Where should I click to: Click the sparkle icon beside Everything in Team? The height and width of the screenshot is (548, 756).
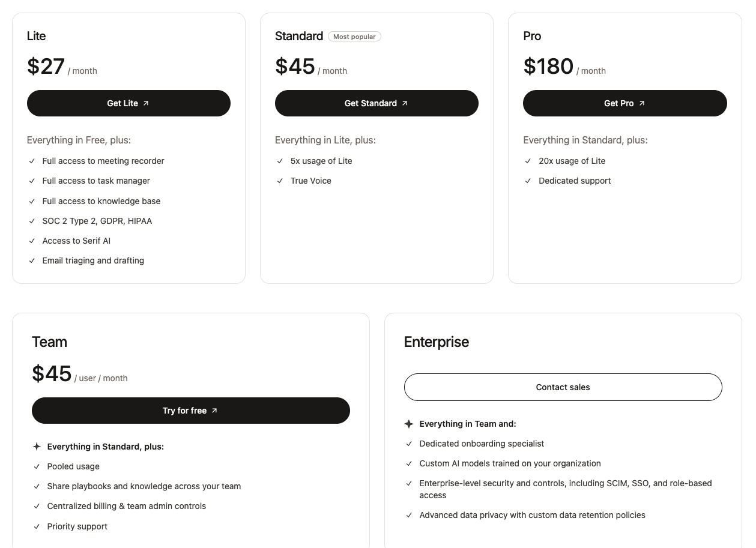(409, 424)
